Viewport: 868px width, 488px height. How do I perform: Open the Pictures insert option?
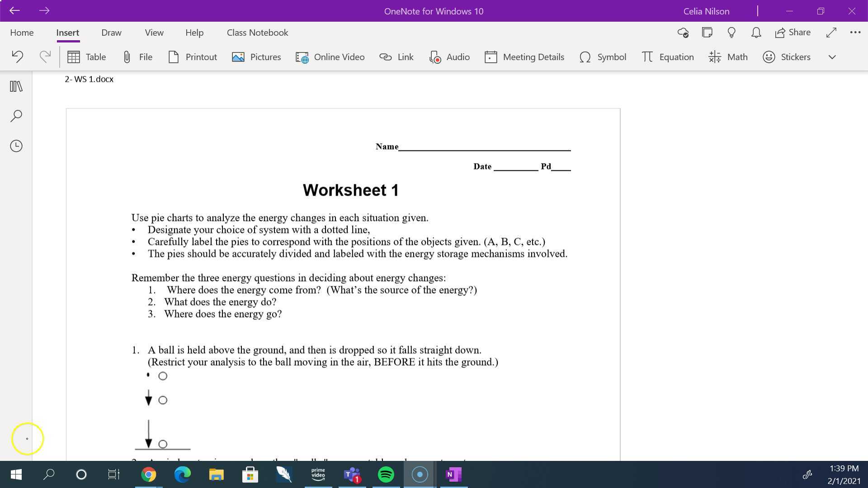(256, 57)
